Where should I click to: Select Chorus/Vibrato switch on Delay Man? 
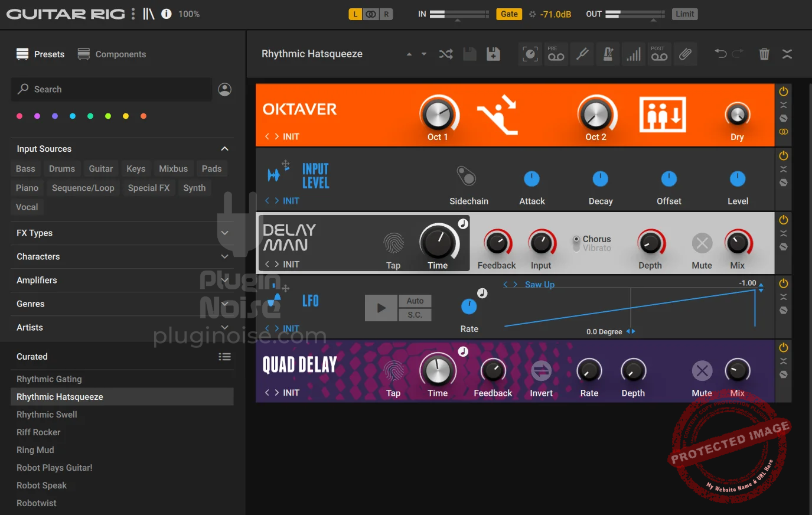tap(576, 243)
